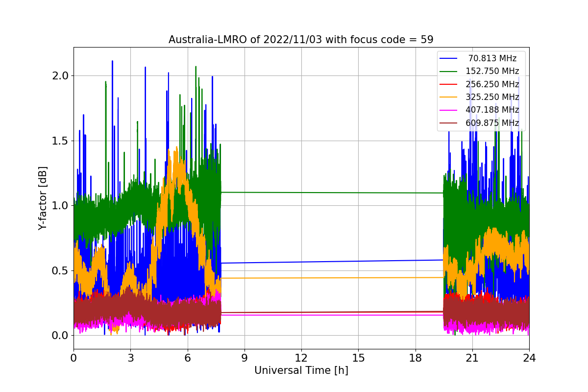Click the y-axis tick label 2.0
The width and height of the screenshot is (588, 392).
[61, 76]
